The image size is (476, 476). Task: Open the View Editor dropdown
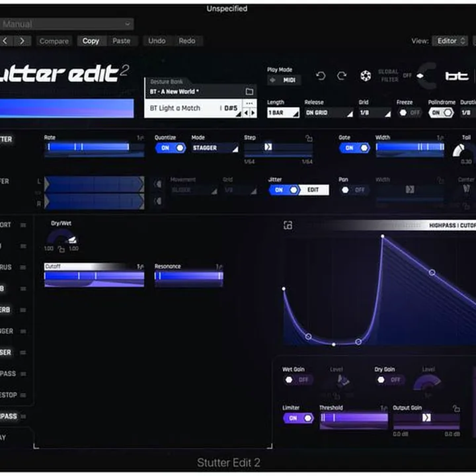tap(450, 41)
